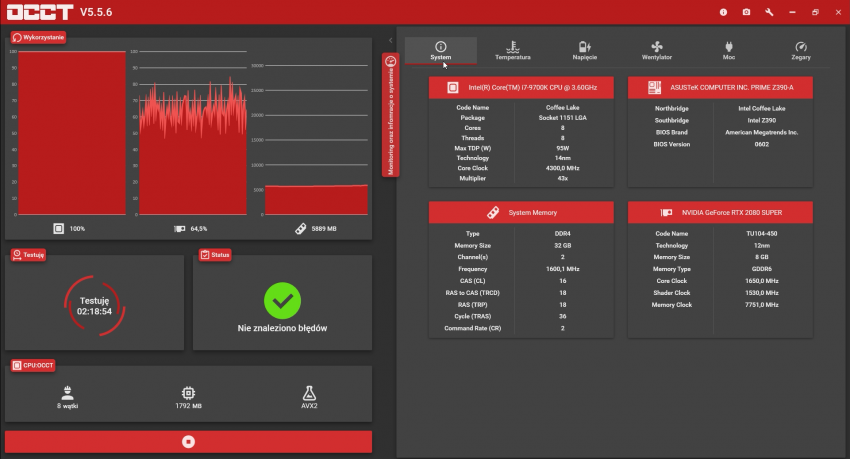Viewport: 850px width, 459px height.
Task: Switch to the Temperatura tab
Action: coord(512,51)
